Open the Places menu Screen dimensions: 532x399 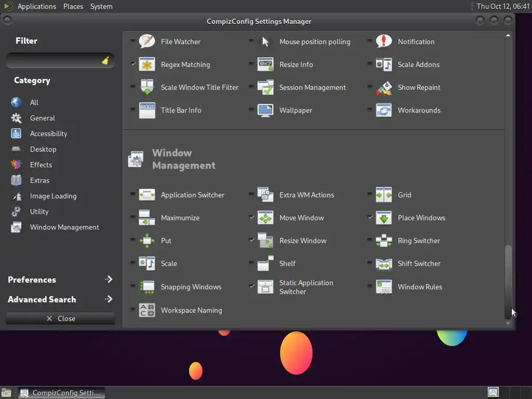[x=73, y=6]
